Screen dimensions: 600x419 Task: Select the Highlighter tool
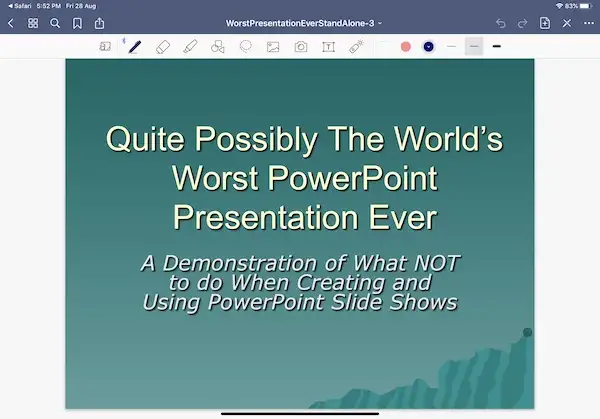point(191,46)
